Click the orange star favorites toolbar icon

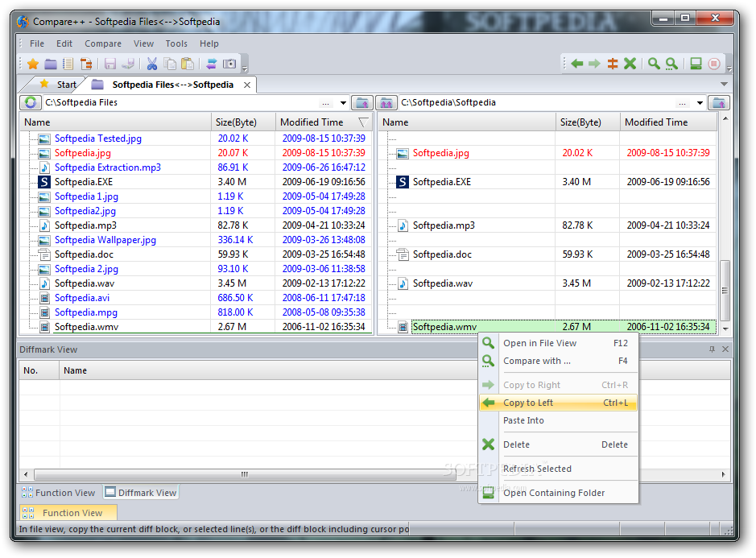point(33,64)
